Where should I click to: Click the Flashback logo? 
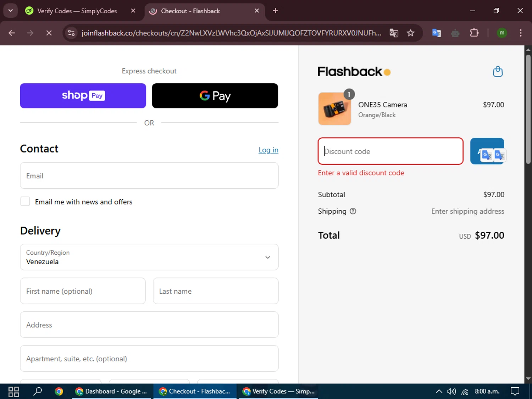click(x=354, y=72)
